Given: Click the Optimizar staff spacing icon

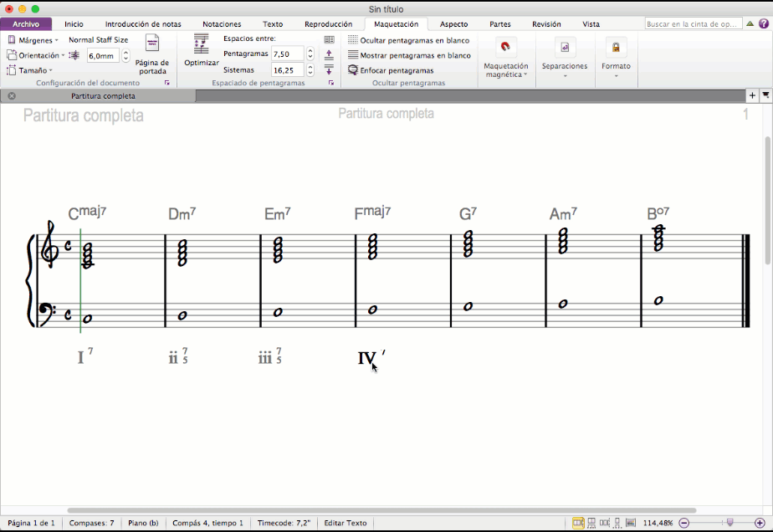Looking at the screenshot, I should pyautogui.click(x=201, y=44).
